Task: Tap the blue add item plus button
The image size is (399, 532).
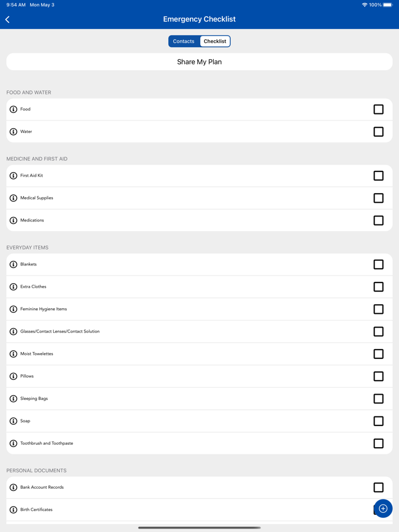Action: (x=383, y=508)
